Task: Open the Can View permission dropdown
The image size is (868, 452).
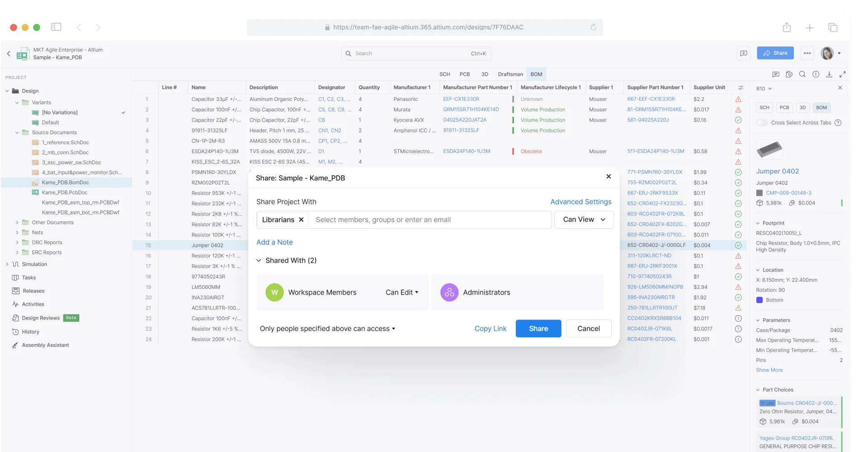Action: point(584,220)
